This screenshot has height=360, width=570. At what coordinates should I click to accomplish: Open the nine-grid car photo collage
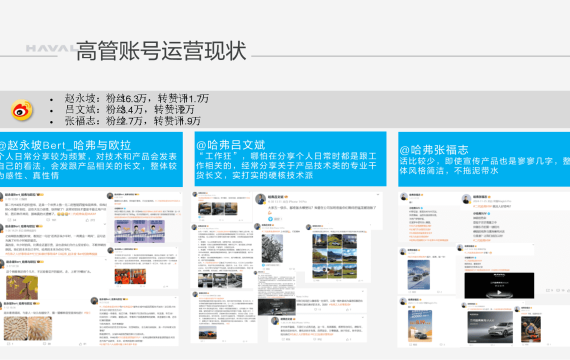tap(334, 256)
